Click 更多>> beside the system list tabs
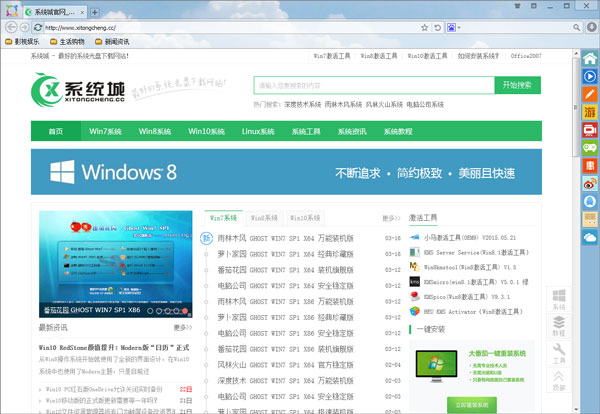 coord(391,218)
